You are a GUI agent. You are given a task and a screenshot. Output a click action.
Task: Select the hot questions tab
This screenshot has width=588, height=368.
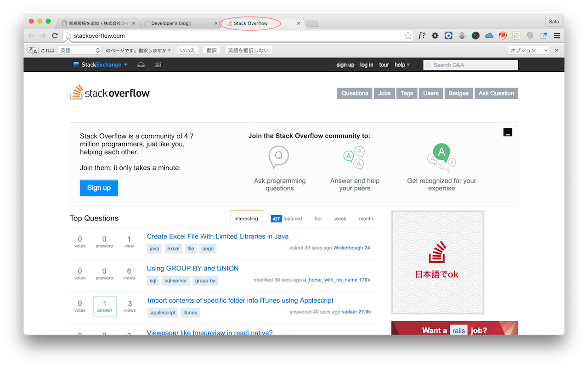tap(318, 218)
